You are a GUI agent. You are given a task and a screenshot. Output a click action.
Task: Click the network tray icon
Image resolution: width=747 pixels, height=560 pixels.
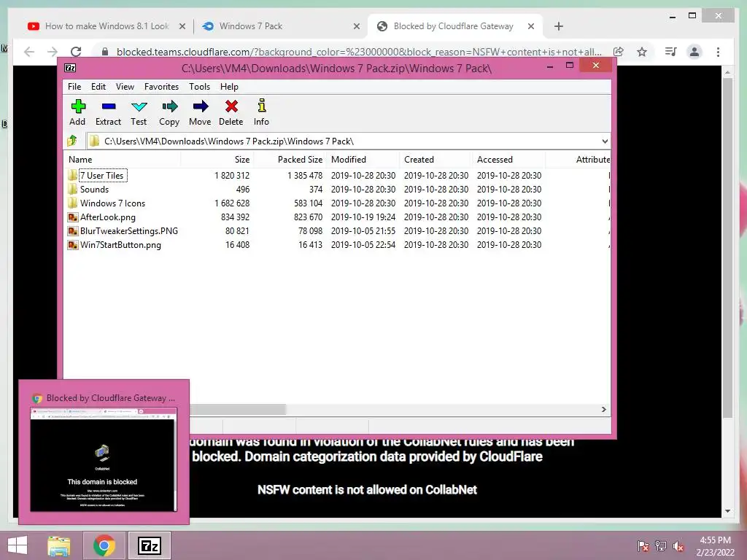tap(660, 545)
